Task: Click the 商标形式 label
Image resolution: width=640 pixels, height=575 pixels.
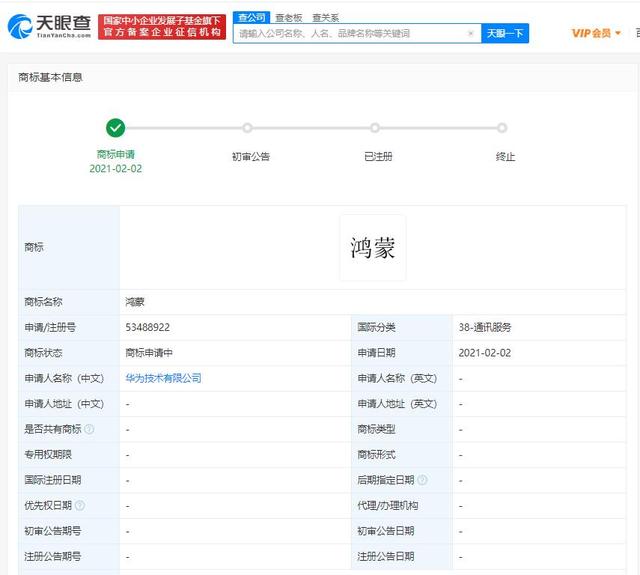Action: click(x=376, y=455)
